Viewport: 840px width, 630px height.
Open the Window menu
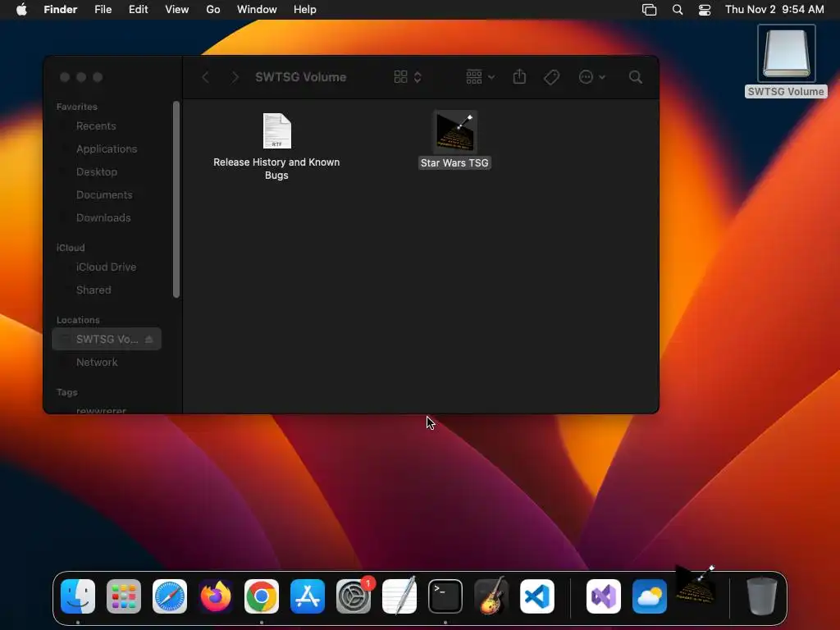257,10
